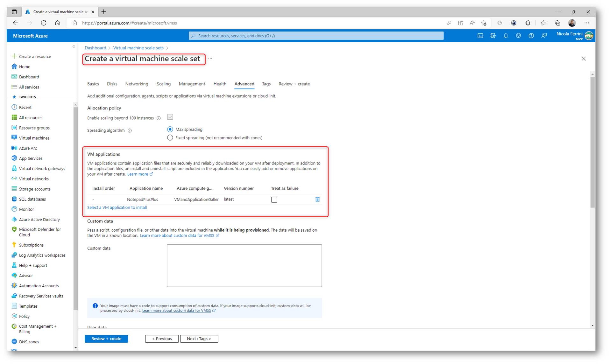Click the Next : Tags button
Screen dimensions: 609x364
[199, 339]
